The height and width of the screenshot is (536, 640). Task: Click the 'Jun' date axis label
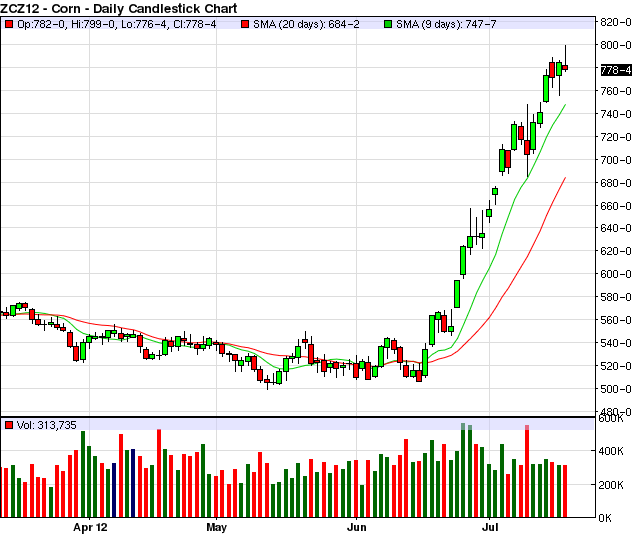click(356, 527)
